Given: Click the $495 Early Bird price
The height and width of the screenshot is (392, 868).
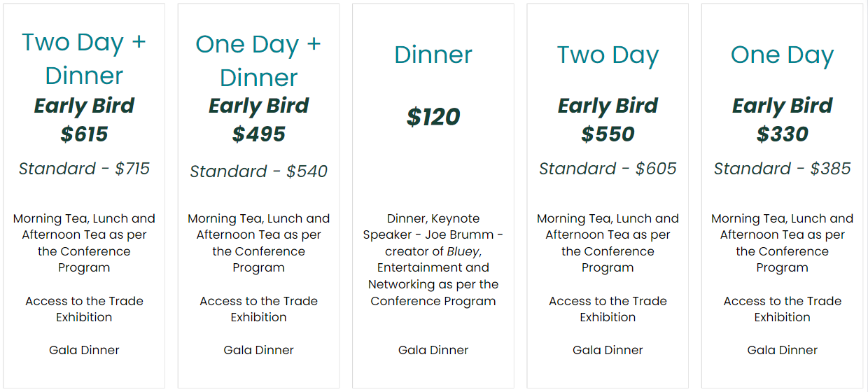Looking at the screenshot, I should [258, 134].
